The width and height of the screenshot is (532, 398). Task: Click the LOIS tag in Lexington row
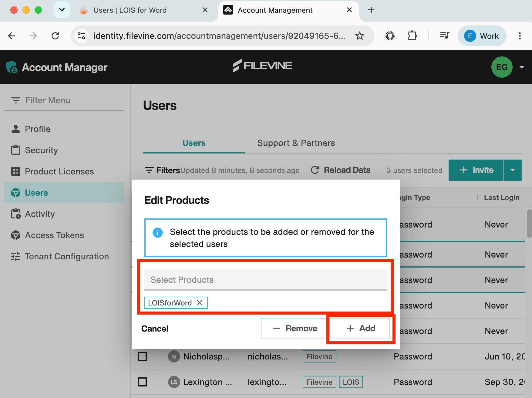click(351, 382)
